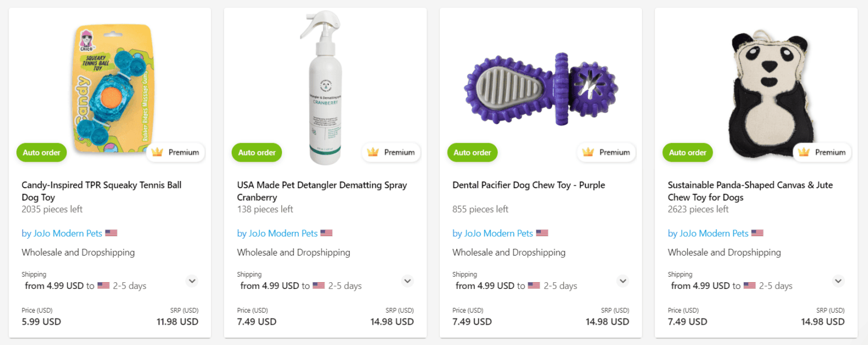Screen dimensions: 868x345
Task: Open the JoJo Modern Pets link on the first card
Action: 62,233
